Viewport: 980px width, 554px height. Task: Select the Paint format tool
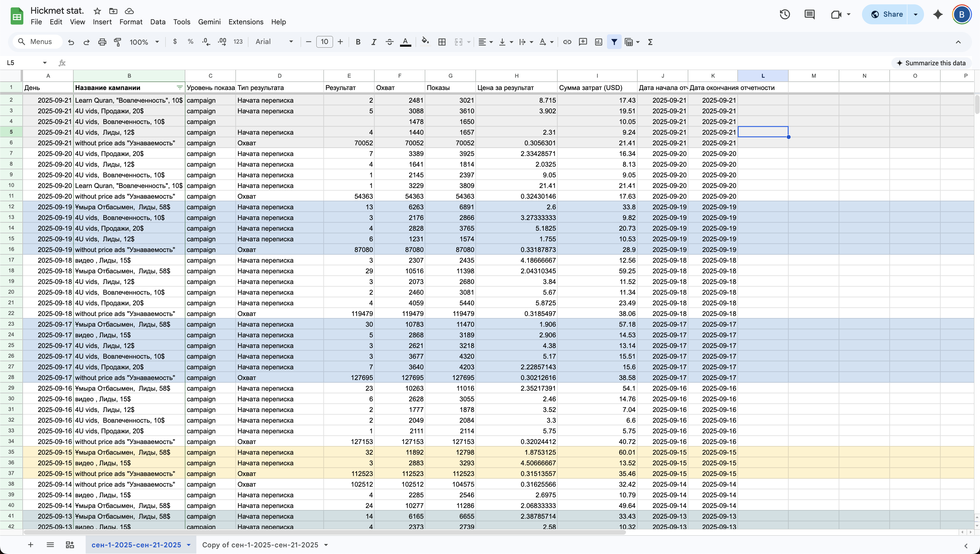(x=118, y=42)
